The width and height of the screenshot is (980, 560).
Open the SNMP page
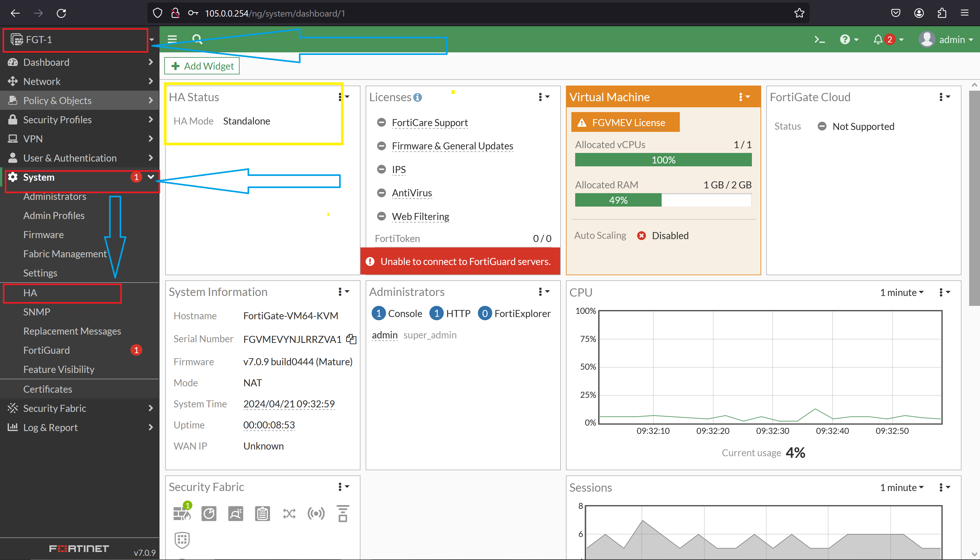coord(36,312)
